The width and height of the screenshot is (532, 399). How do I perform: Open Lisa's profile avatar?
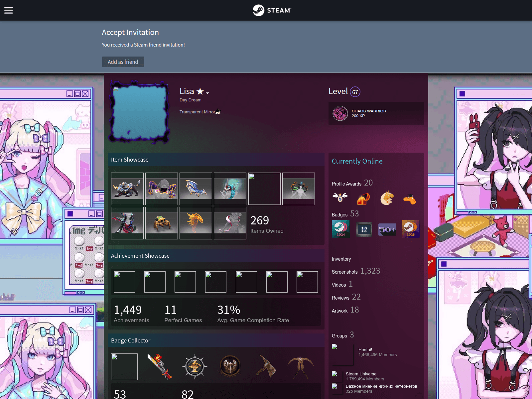click(x=139, y=112)
